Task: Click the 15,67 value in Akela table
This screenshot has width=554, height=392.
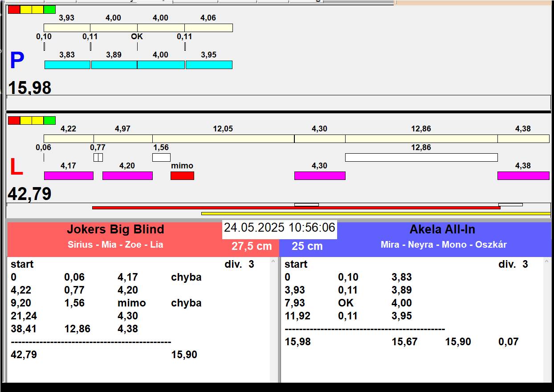Action: pyautogui.click(x=404, y=342)
